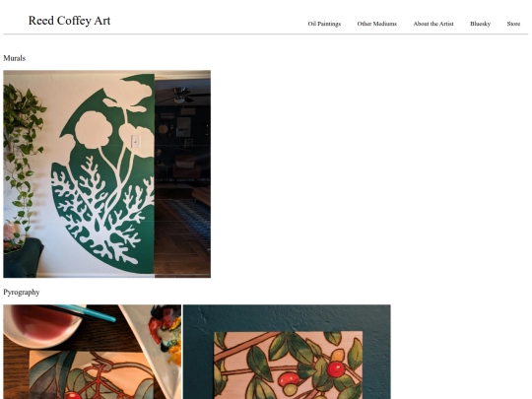Open the Oil Paintings page
Viewport: 532px width, 399px height.
tap(324, 24)
